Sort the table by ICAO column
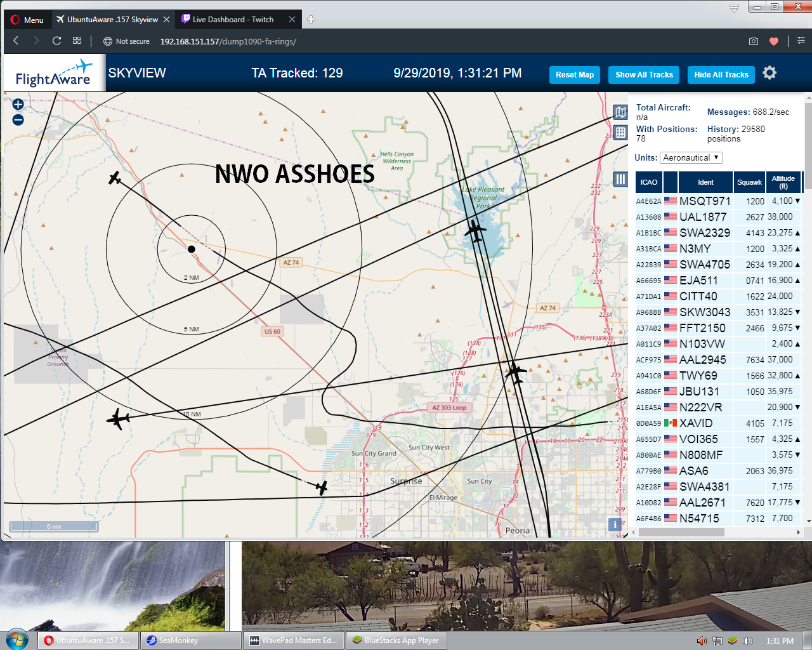The image size is (812, 650). pos(648,182)
